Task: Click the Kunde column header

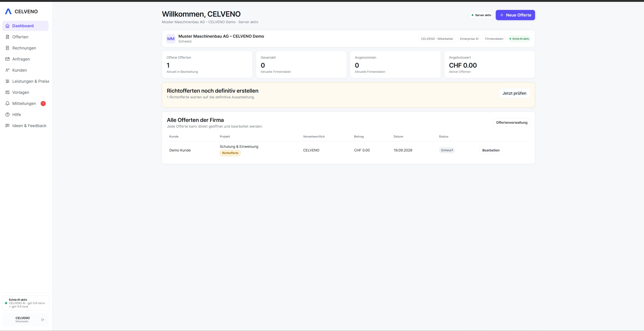Action: 174,137
